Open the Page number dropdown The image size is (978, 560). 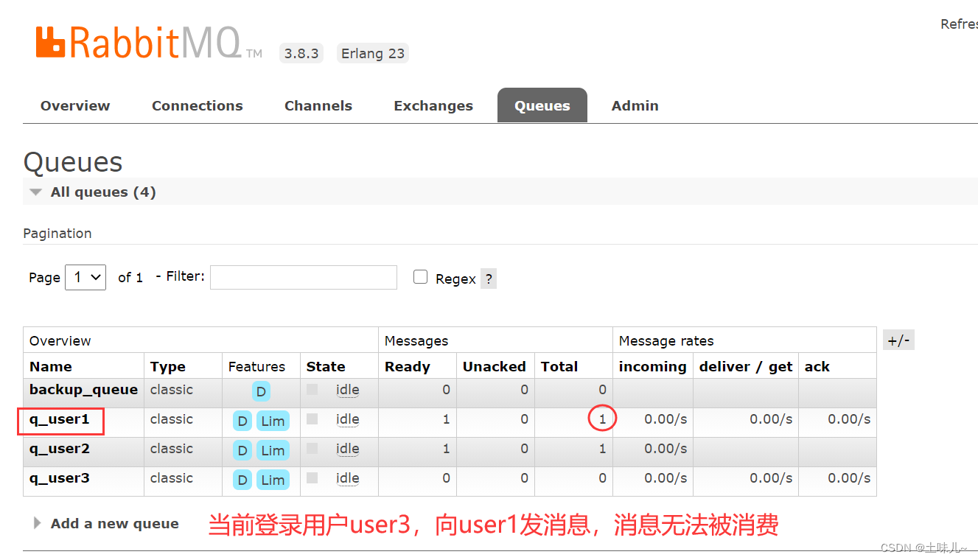85,277
